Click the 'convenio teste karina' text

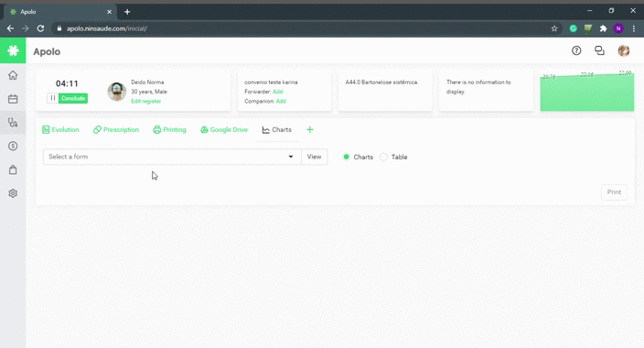click(x=271, y=82)
